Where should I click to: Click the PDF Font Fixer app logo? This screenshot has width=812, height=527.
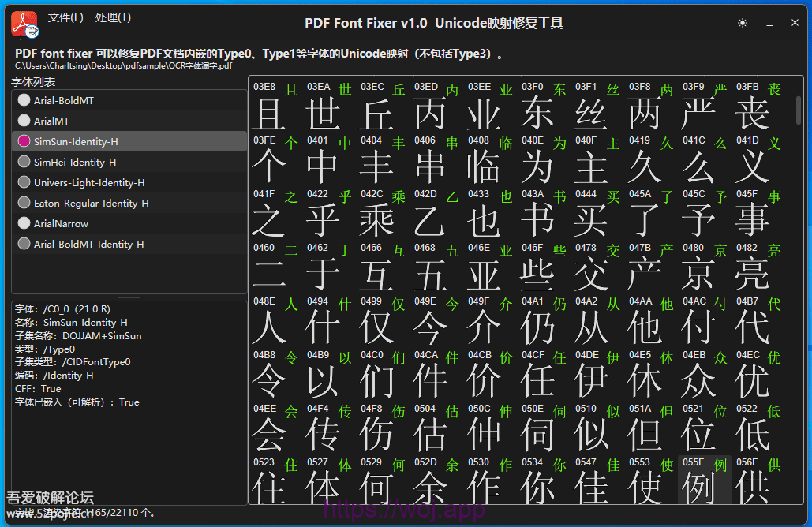24,24
